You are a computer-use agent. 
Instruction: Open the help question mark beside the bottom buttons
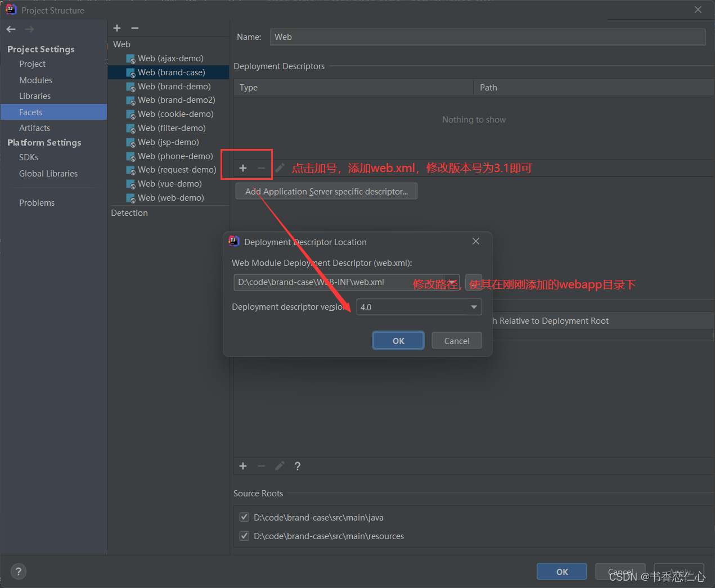[19, 572]
